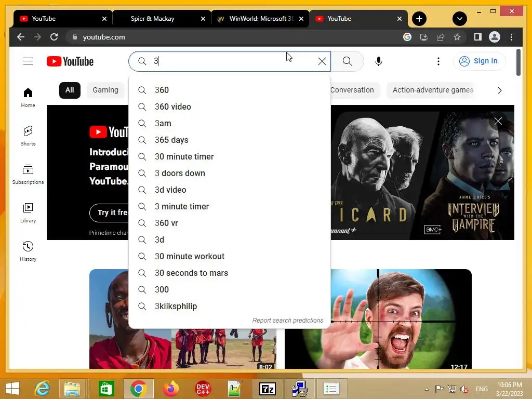Open 7-Zip from the taskbar
This screenshot has width=532, height=399.
(x=268, y=389)
